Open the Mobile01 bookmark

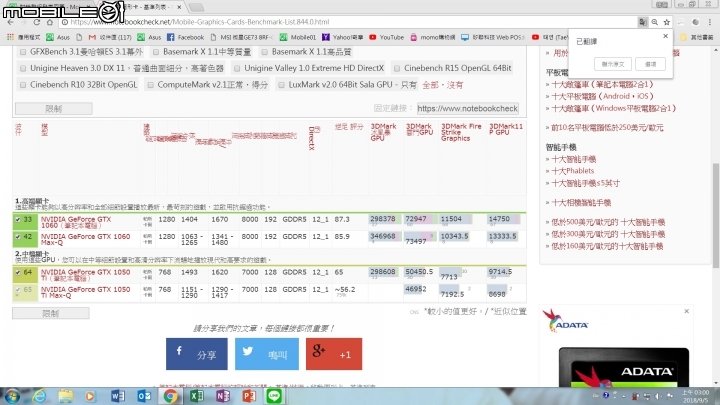point(298,37)
